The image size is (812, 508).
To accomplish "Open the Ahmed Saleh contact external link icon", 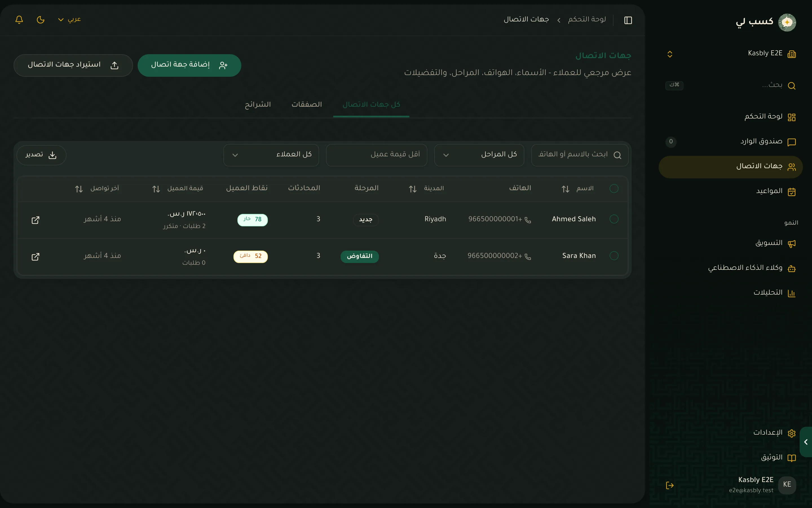I will 35,220.
